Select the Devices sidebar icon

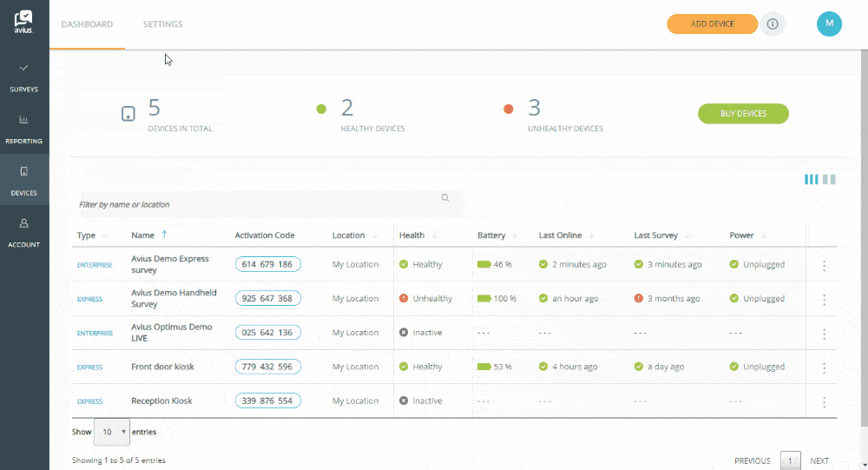[24, 181]
